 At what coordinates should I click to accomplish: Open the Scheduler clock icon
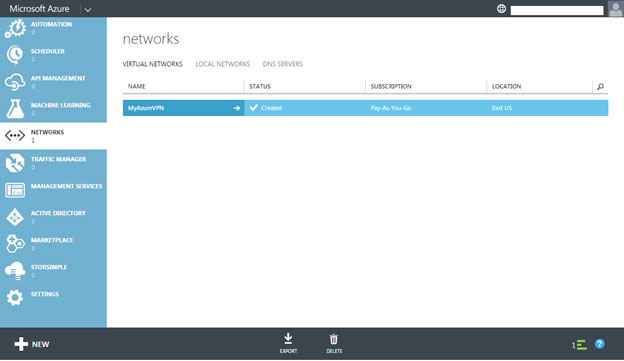coord(15,55)
